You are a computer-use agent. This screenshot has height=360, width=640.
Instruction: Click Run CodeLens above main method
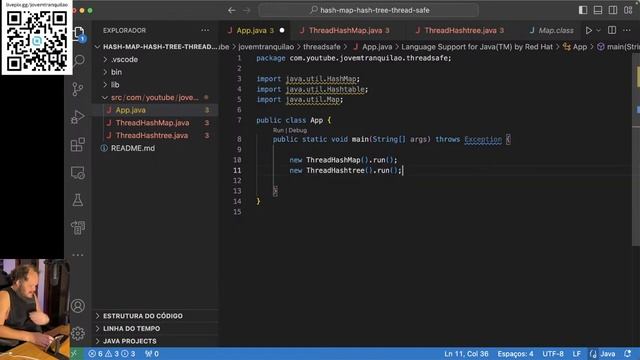point(278,130)
